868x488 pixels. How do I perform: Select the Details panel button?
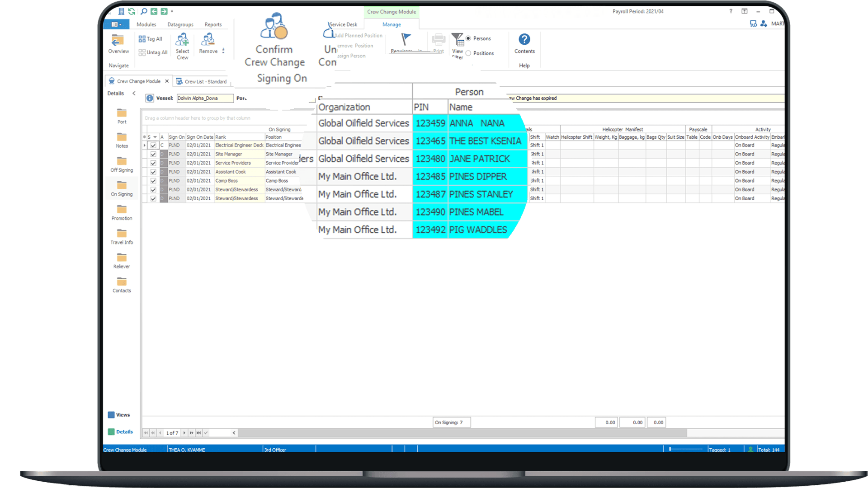[x=120, y=432]
